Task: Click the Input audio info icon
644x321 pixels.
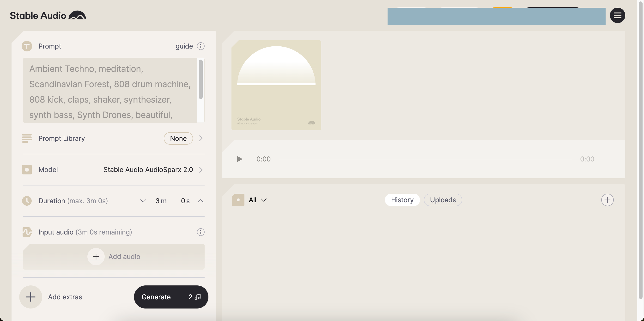Action: tap(200, 232)
